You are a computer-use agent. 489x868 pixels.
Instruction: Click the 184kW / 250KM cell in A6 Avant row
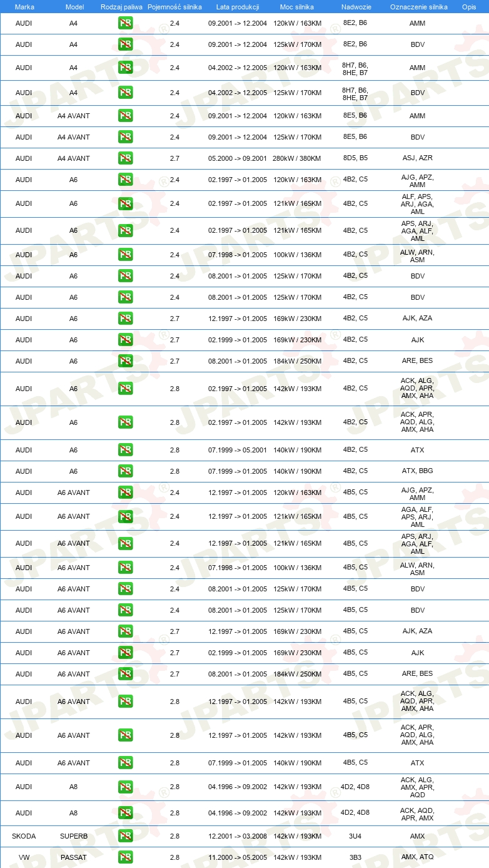[297, 674]
